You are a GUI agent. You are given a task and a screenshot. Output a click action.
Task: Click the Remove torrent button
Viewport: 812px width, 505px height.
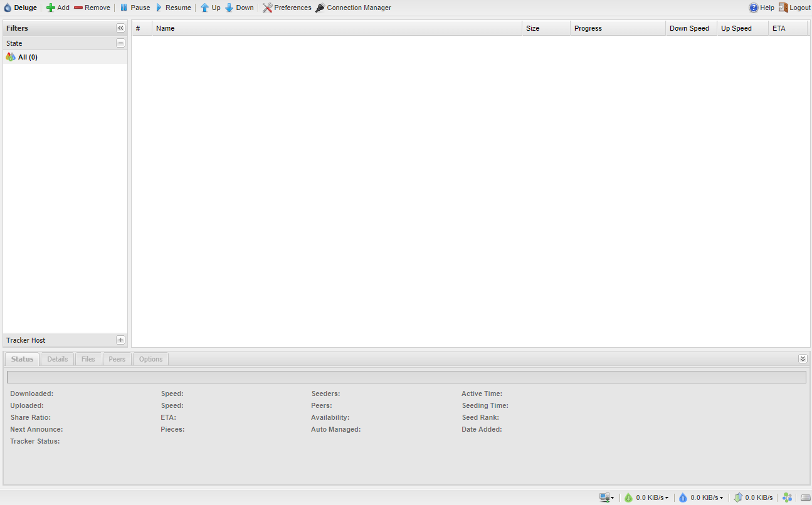click(x=92, y=8)
